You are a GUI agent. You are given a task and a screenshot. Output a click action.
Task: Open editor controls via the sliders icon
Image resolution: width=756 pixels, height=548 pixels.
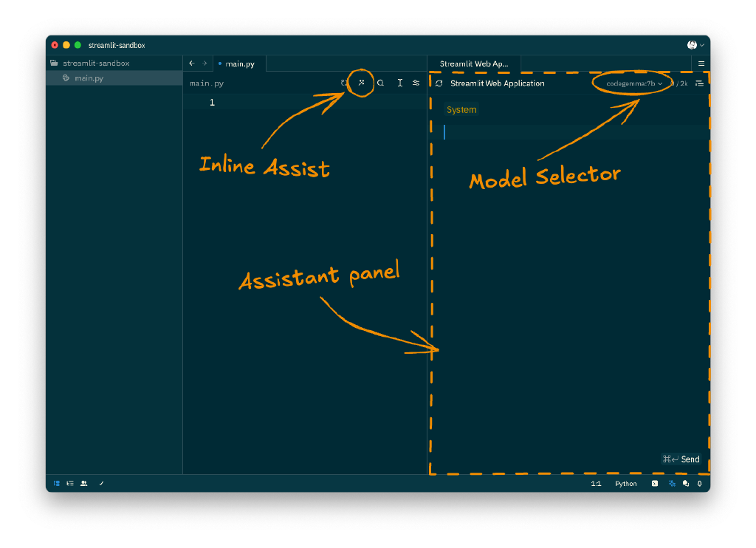click(416, 83)
